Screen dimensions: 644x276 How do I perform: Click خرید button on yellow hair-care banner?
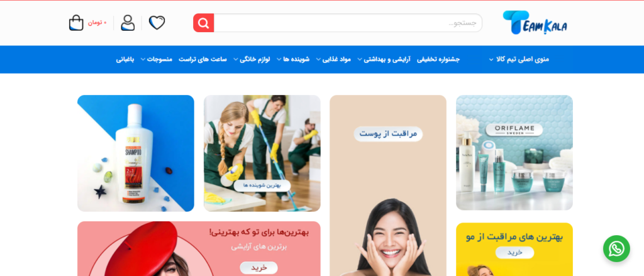click(x=514, y=253)
